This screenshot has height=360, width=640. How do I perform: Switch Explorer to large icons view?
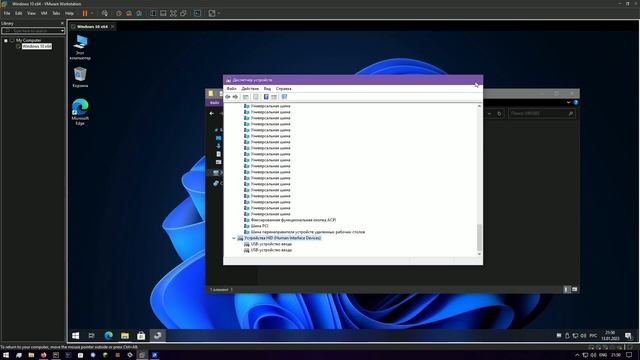point(574,289)
